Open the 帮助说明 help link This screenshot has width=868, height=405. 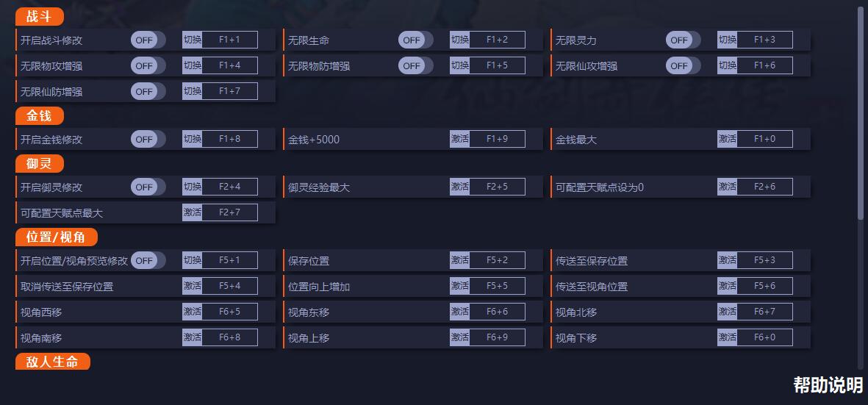click(x=828, y=384)
